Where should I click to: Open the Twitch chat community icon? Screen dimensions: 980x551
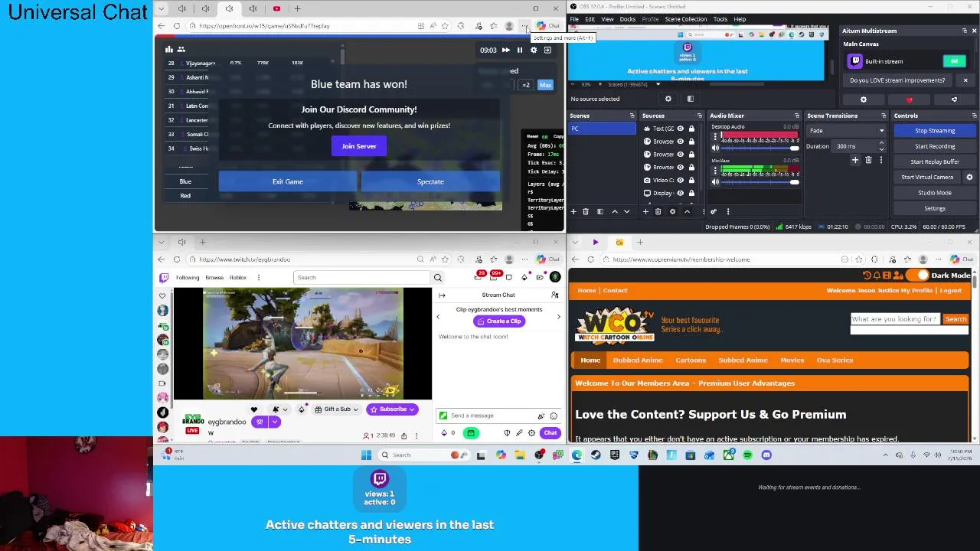pyautogui.click(x=555, y=295)
